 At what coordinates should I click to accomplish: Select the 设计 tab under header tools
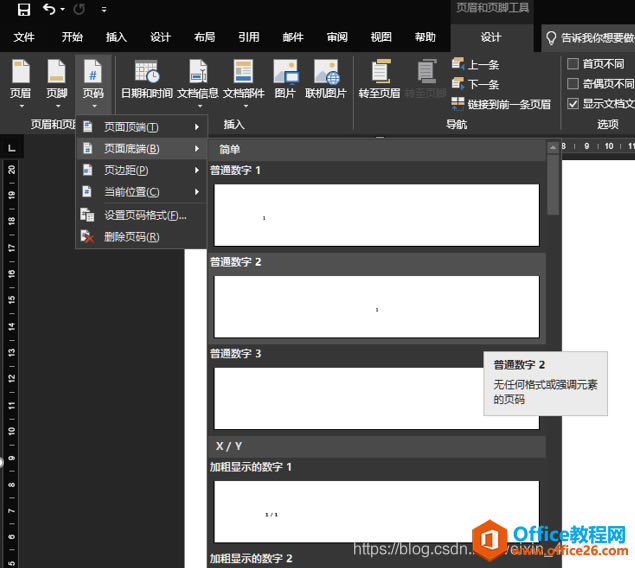(491, 37)
